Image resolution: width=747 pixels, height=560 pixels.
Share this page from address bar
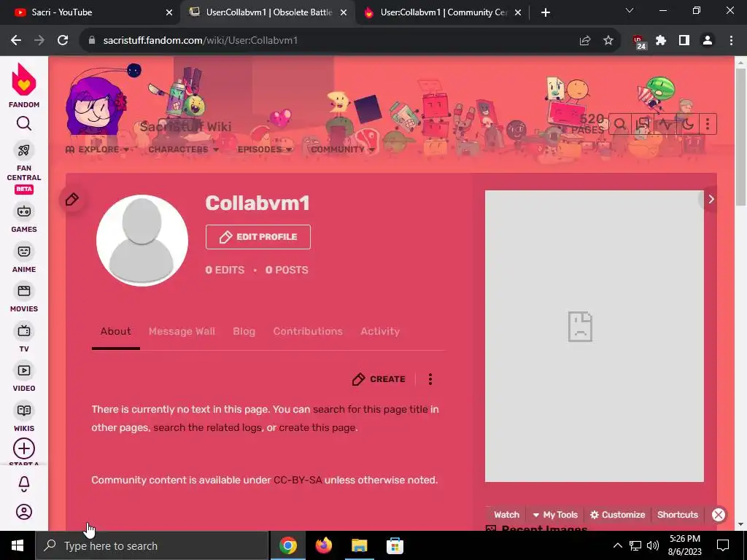coord(585,41)
